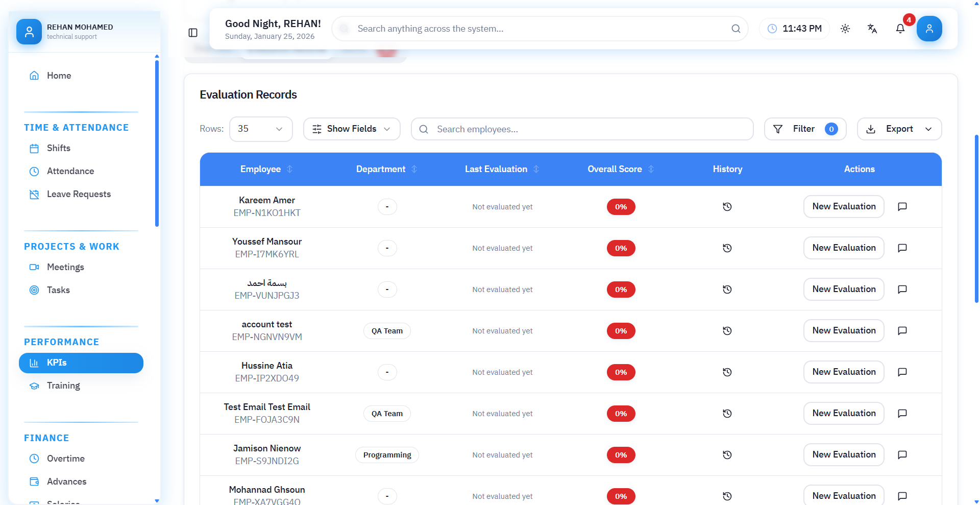Open the notifications bell
This screenshot has height=505, width=980.
coord(900,29)
